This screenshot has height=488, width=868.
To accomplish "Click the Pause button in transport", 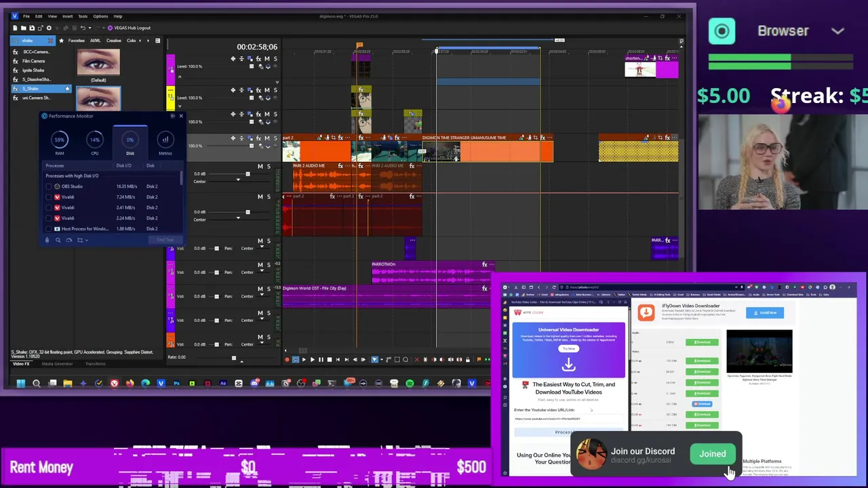I will [x=321, y=360].
